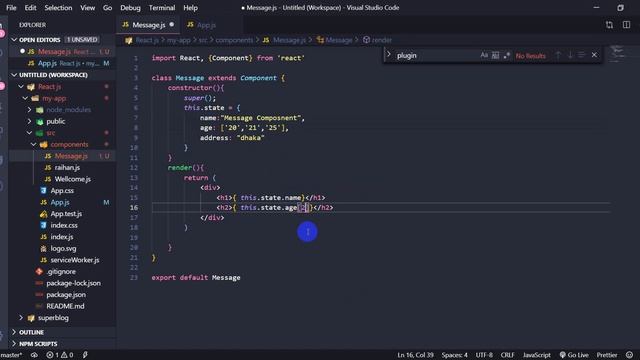Expand the Outline section
Screen dimensions: 640x360
pos(14,332)
